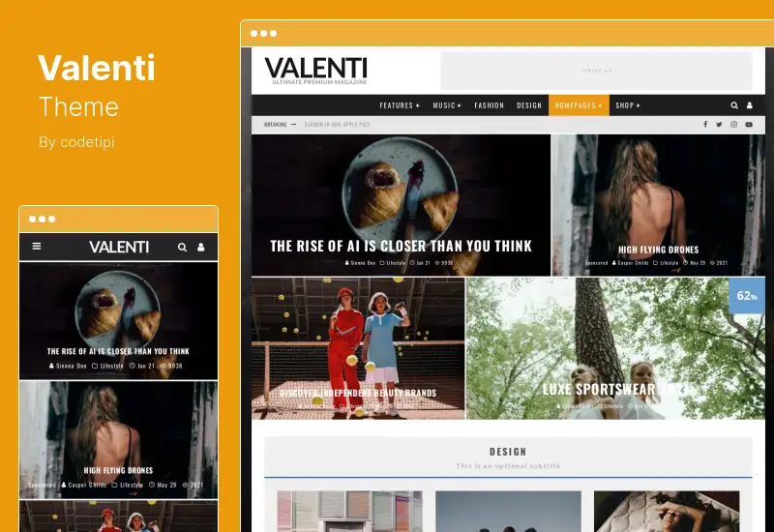Viewport: 774px width, 532px height.
Task: Open 'Discover Independent Beauty Brands' article
Action: [x=358, y=394]
